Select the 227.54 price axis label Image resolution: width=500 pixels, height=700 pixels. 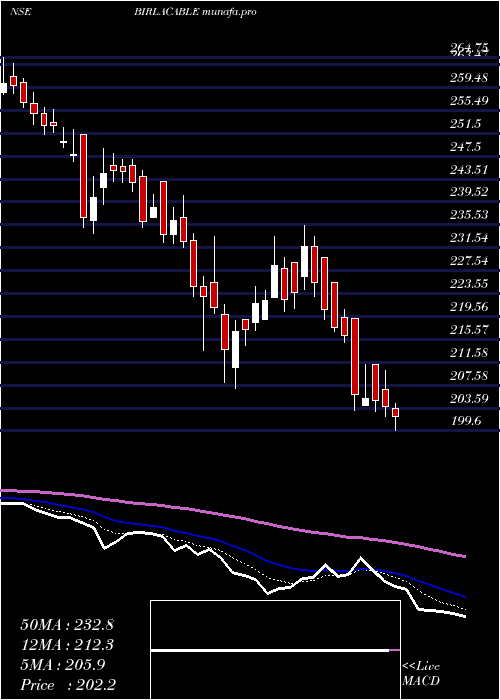[x=468, y=261]
